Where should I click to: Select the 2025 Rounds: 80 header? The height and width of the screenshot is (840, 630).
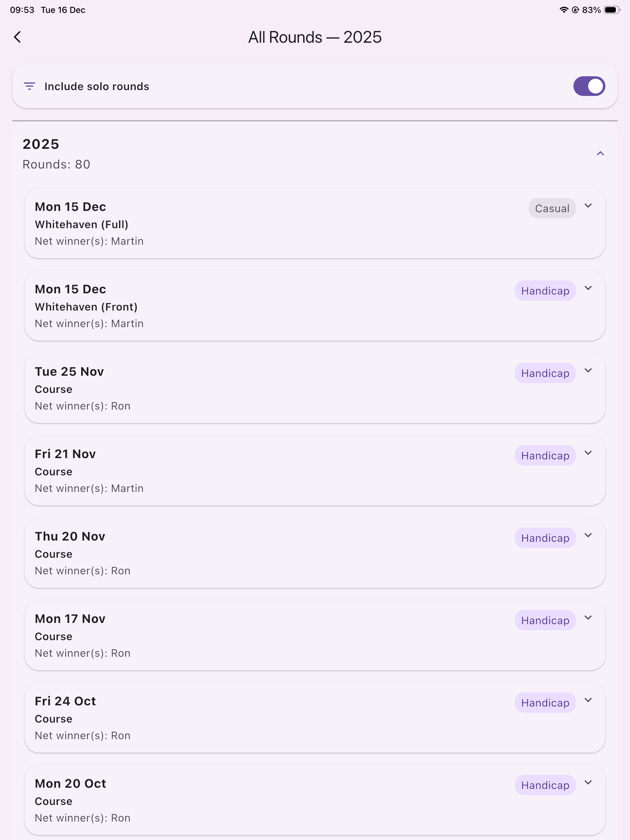(315, 153)
